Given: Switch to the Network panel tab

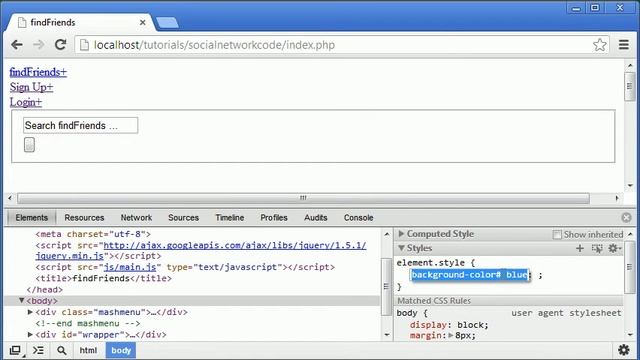Looking at the screenshot, I should click(136, 218).
